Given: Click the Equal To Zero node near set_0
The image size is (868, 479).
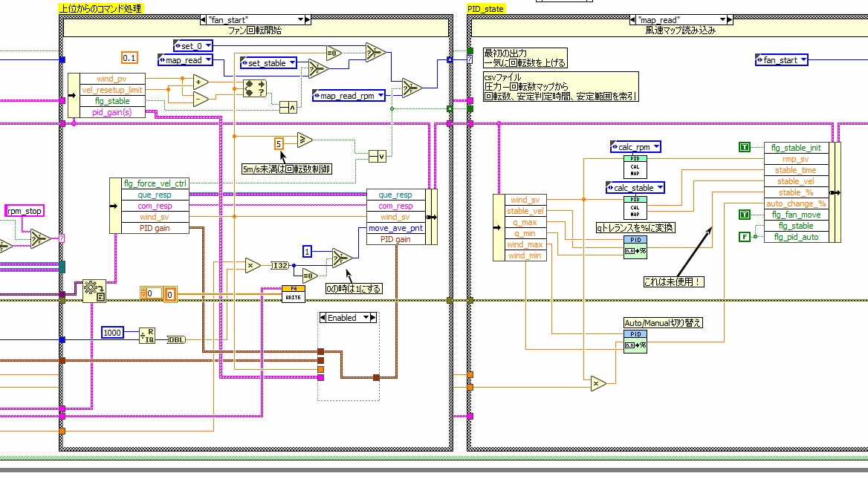Looking at the screenshot, I should tap(334, 53).
